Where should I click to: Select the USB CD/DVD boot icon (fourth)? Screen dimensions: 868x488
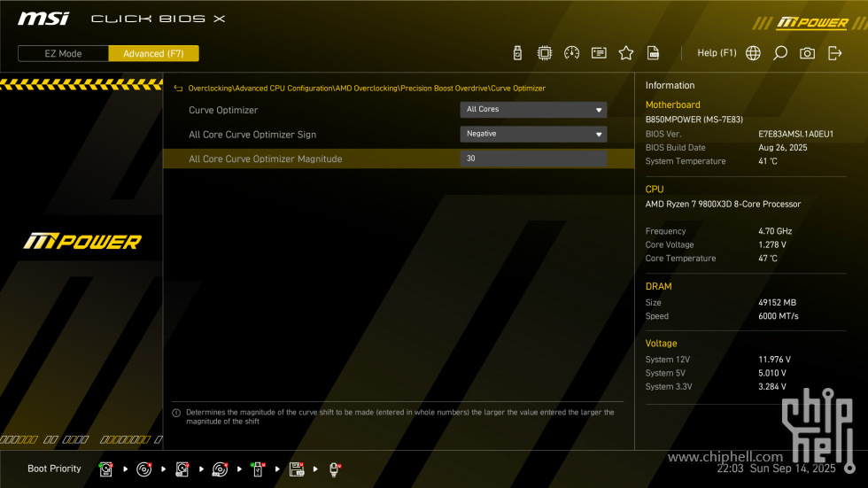221,469
